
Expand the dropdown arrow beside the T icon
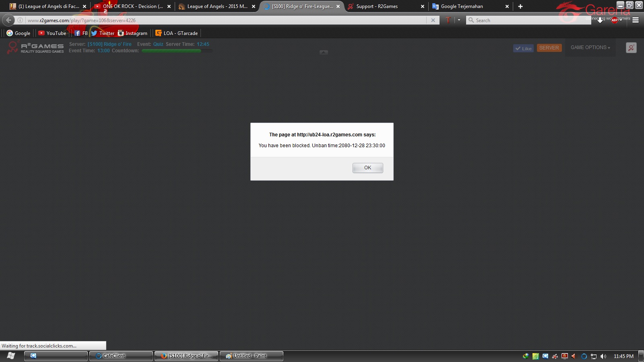tap(459, 20)
